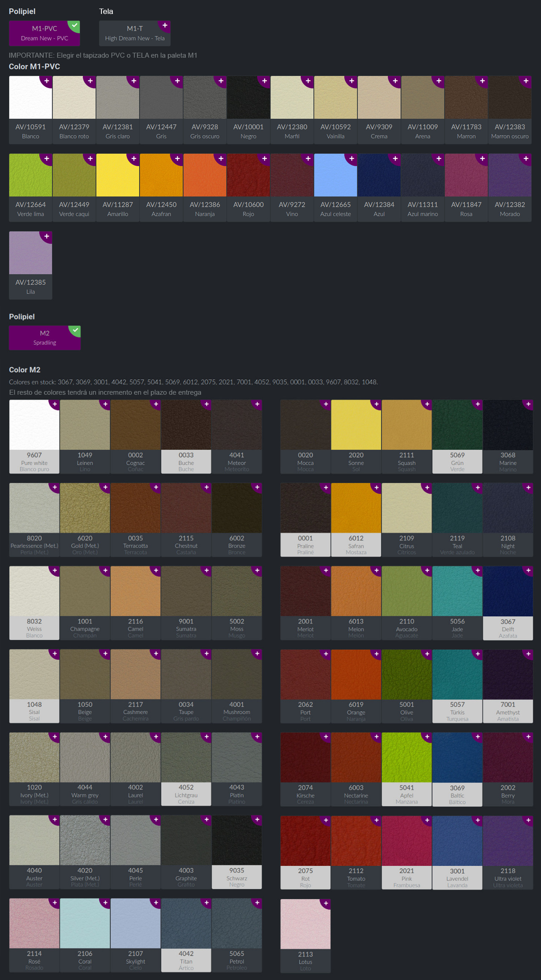Select the Verde lima AV/12664 thumbnail

tap(31, 176)
